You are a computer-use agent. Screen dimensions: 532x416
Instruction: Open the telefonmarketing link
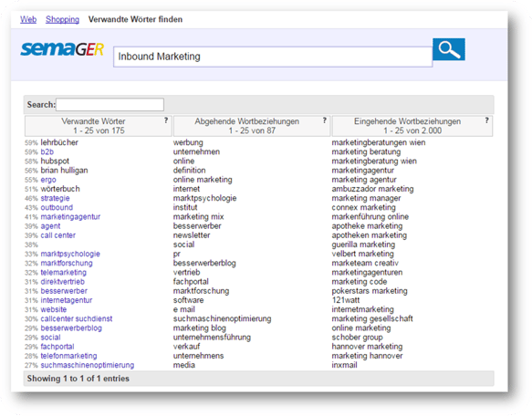click(x=68, y=356)
